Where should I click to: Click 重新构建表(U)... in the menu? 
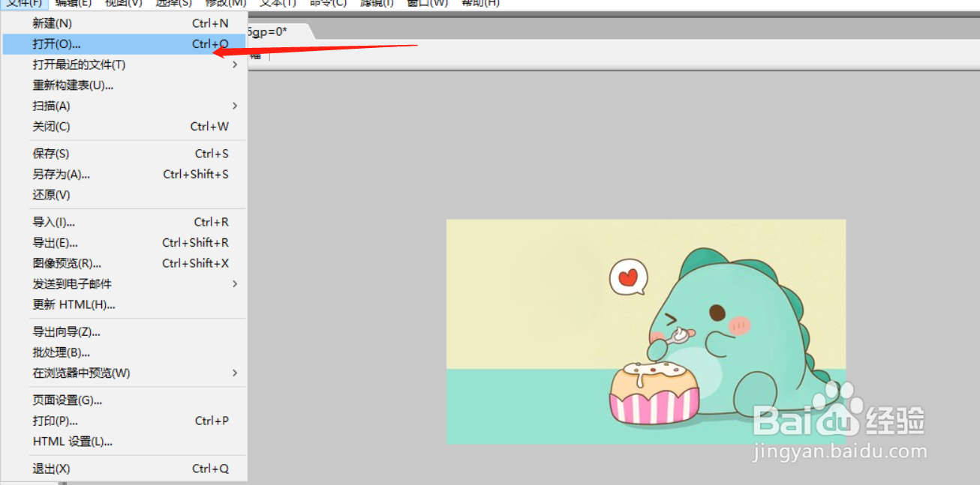click(125, 85)
